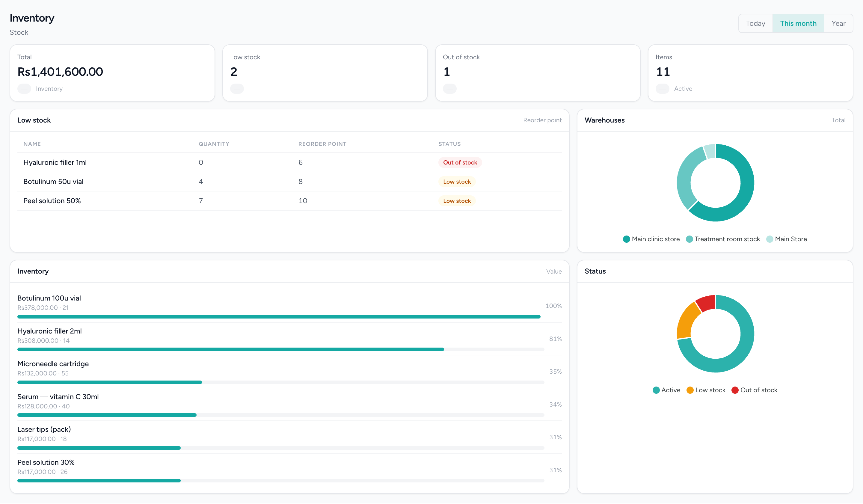
Task: Select the Hyaluronic filler 1ml row
Action: pos(289,162)
